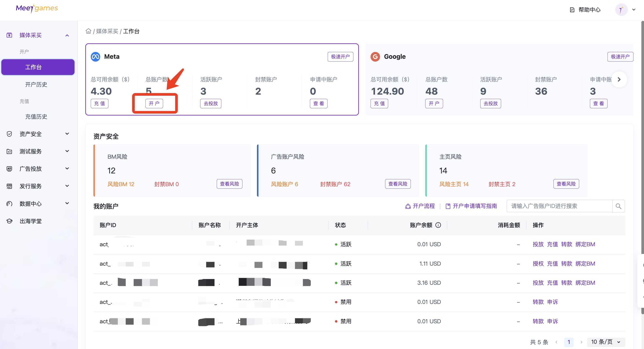Click the 资产安全 shield icon
The width and height of the screenshot is (644, 349).
(x=9, y=134)
